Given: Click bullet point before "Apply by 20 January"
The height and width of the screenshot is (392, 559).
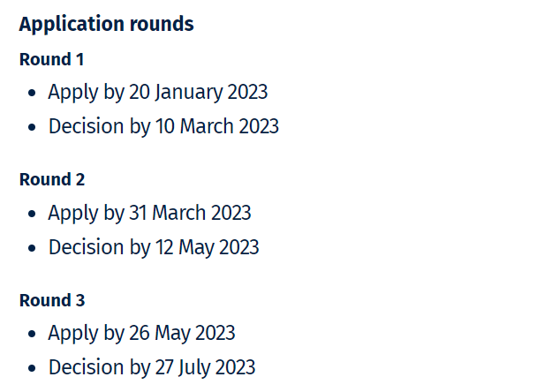Looking at the screenshot, I should [33, 93].
